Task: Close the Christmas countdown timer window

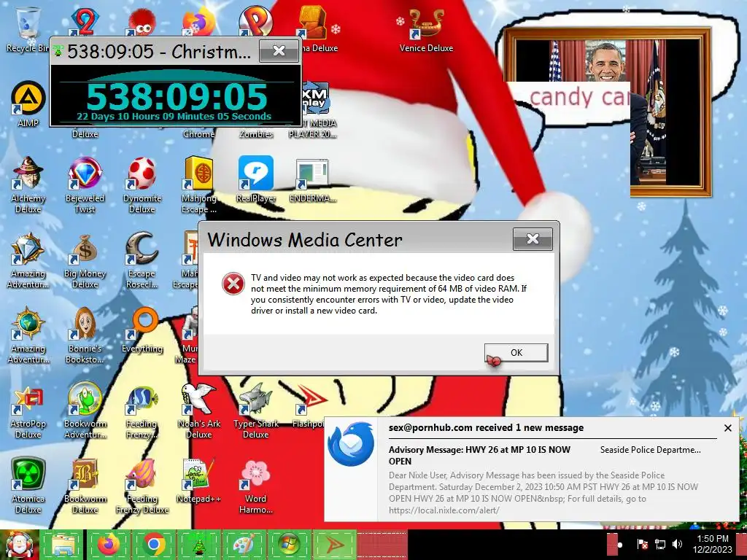Action: (x=279, y=50)
